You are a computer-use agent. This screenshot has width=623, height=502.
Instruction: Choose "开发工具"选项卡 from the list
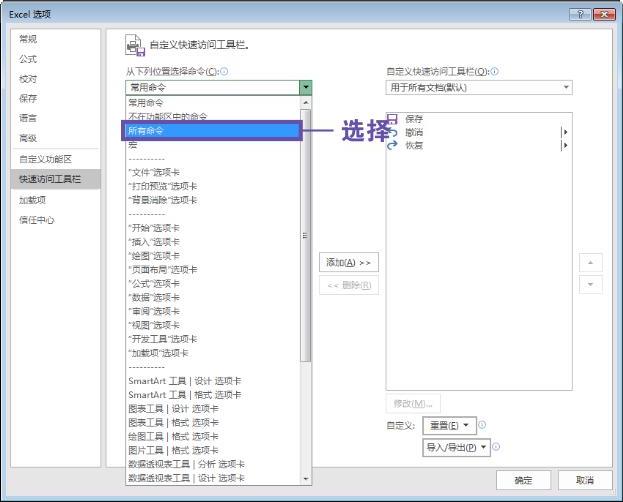(213, 339)
